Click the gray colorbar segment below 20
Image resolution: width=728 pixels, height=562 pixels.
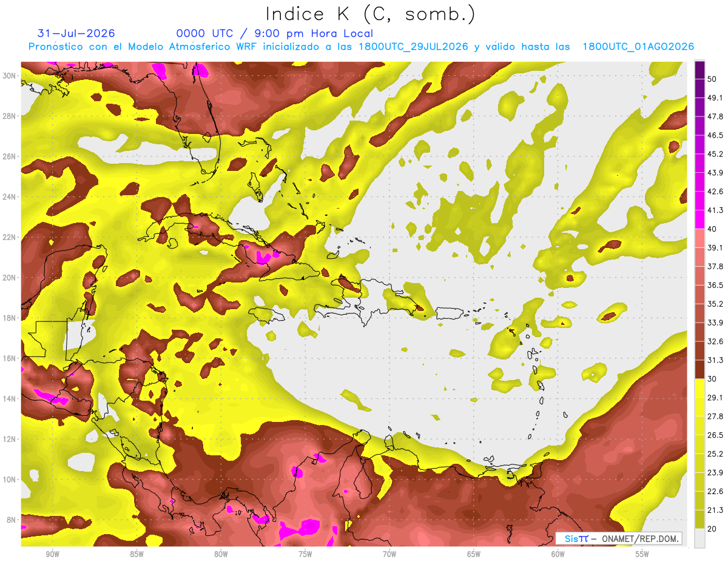(699, 538)
